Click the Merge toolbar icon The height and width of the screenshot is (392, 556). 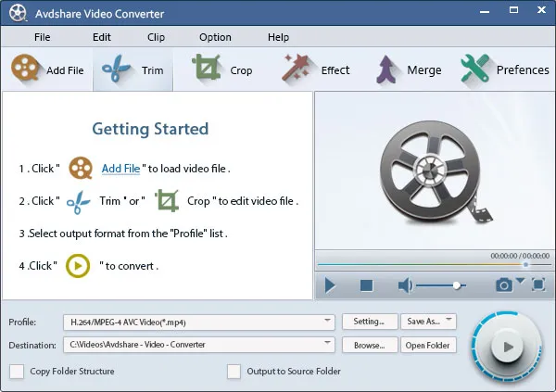click(387, 70)
